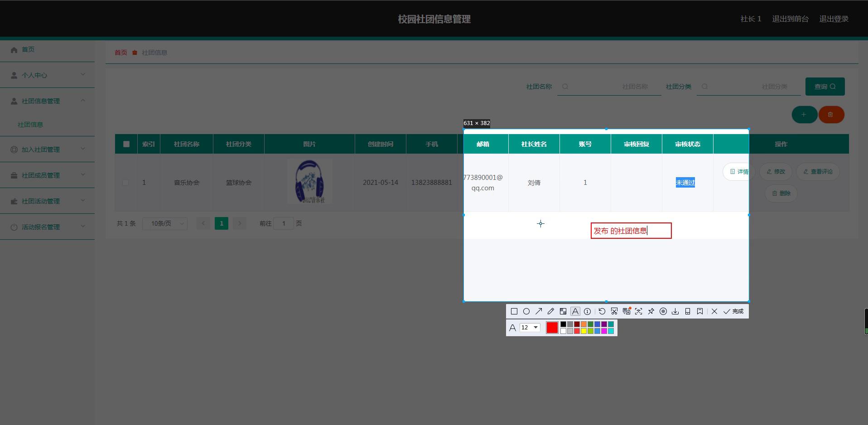This screenshot has height=425, width=868.
Task: Undo the last annotation
Action: 602,311
